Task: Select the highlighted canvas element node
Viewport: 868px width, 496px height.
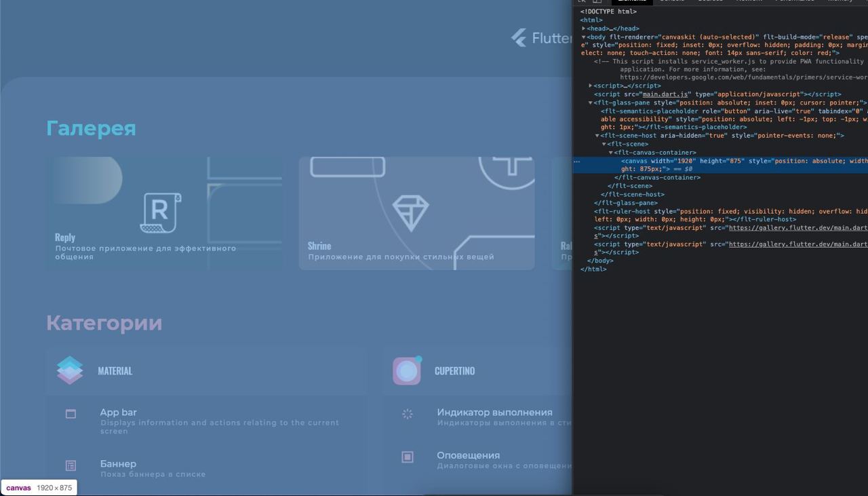Action: [x=720, y=165]
